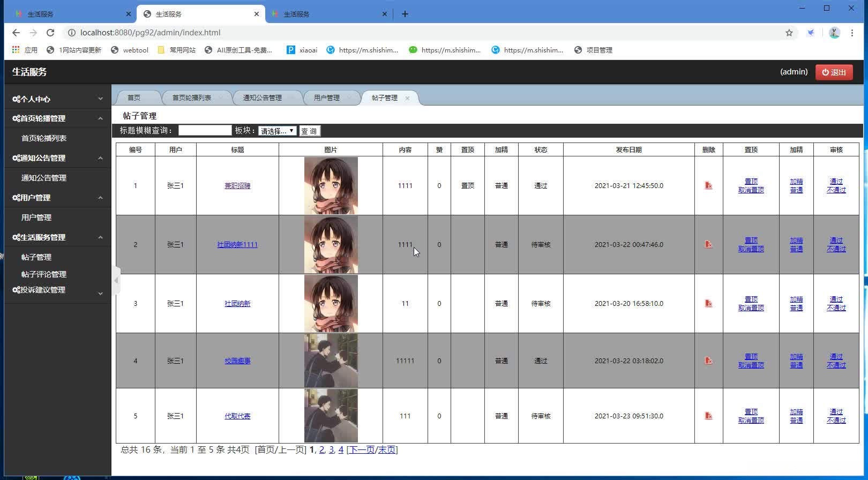Open 首页轮播列表 in the sidebar

[x=44, y=138]
